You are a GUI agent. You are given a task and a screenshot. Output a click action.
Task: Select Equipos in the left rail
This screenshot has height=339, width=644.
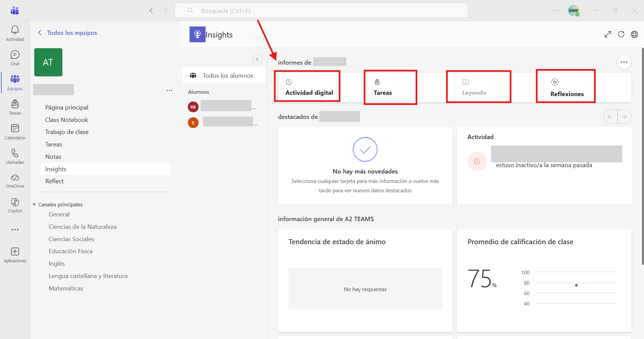click(x=15, y=83)
